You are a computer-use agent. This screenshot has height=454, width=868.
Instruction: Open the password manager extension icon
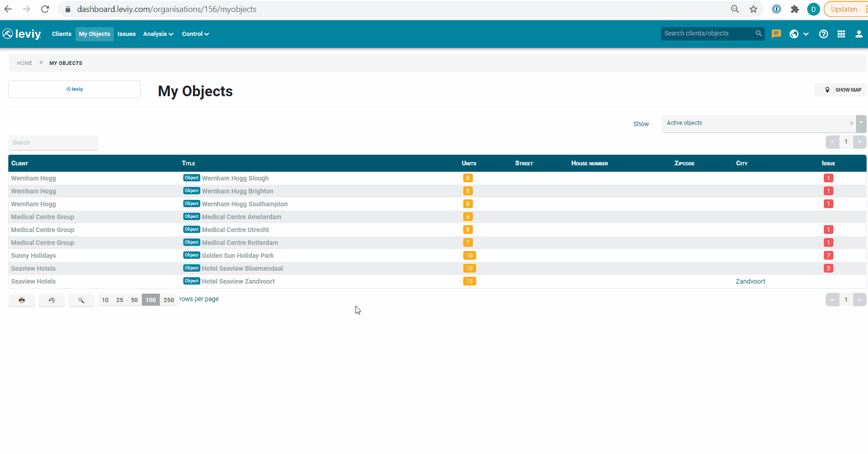[x=777, y=9]
